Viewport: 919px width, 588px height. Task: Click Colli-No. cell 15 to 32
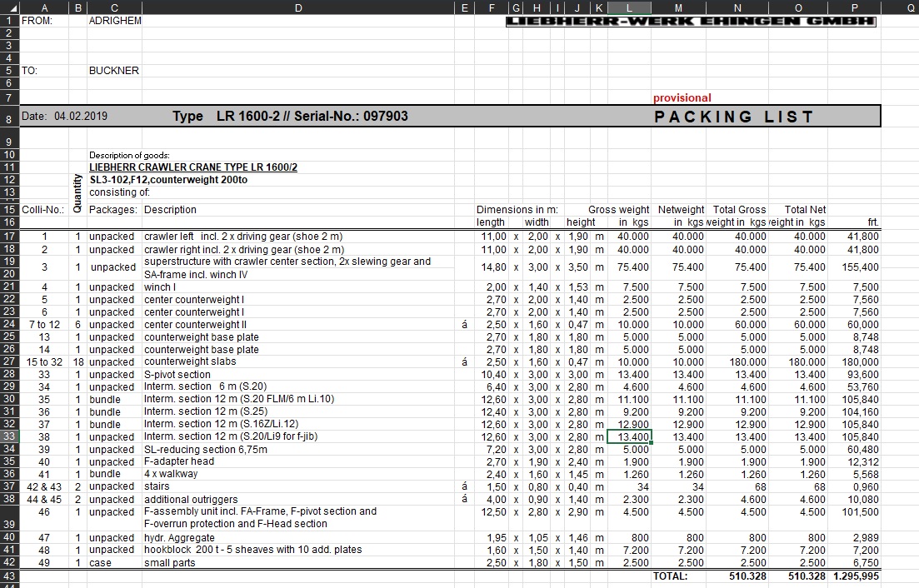44,362
